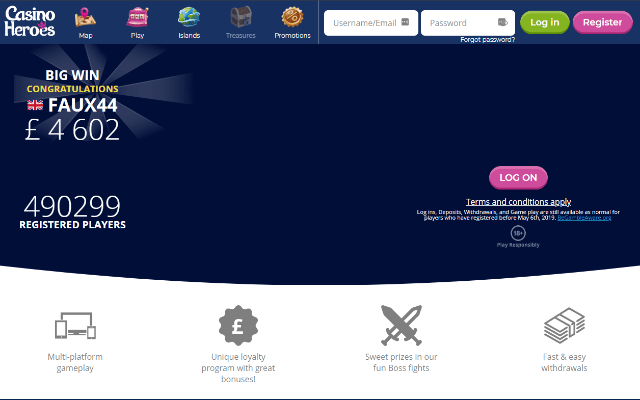The image size is (640, 400).
Task: Open the BeGambleAware.org link
Action: [584, 218]
